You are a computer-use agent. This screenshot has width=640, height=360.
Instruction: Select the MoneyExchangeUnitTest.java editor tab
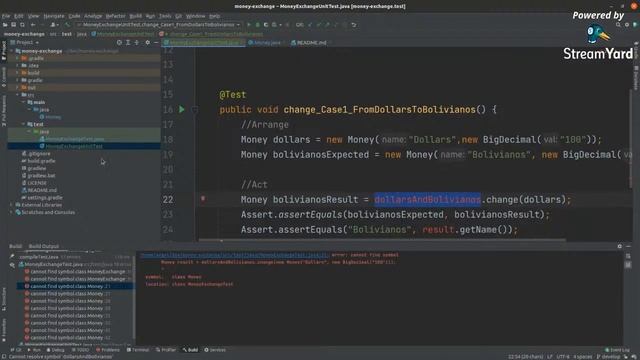point(203,42)
